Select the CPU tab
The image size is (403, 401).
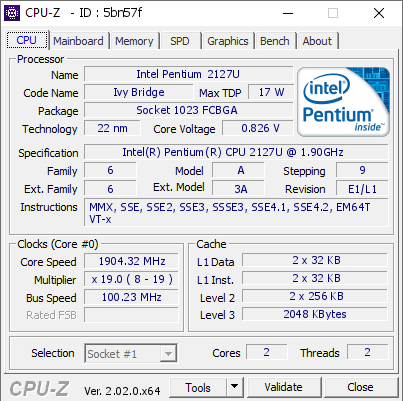point(27,40)
